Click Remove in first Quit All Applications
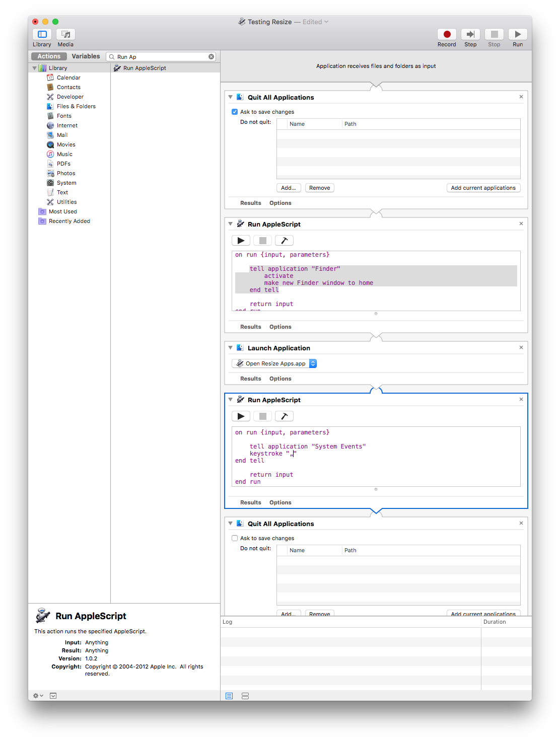 click(320, 188)
